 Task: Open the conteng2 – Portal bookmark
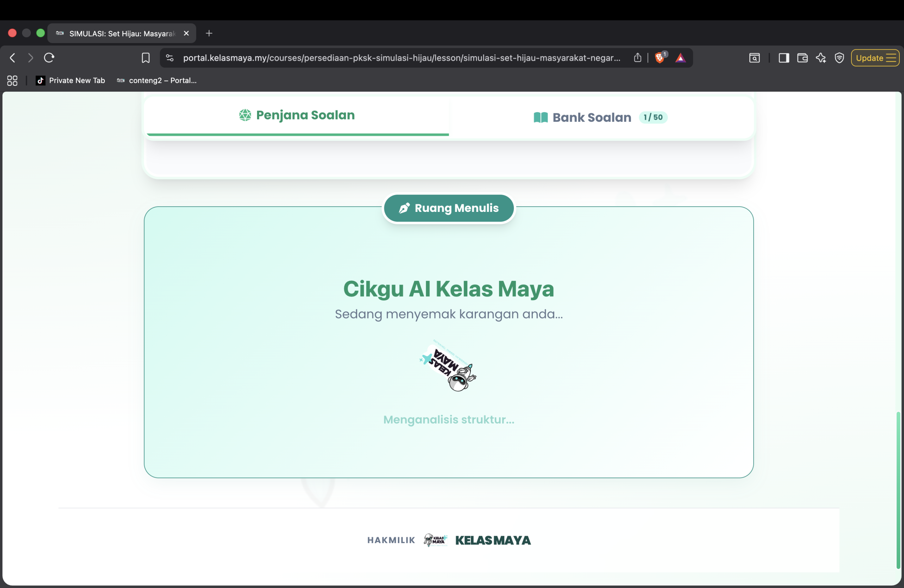pos(156,81)
